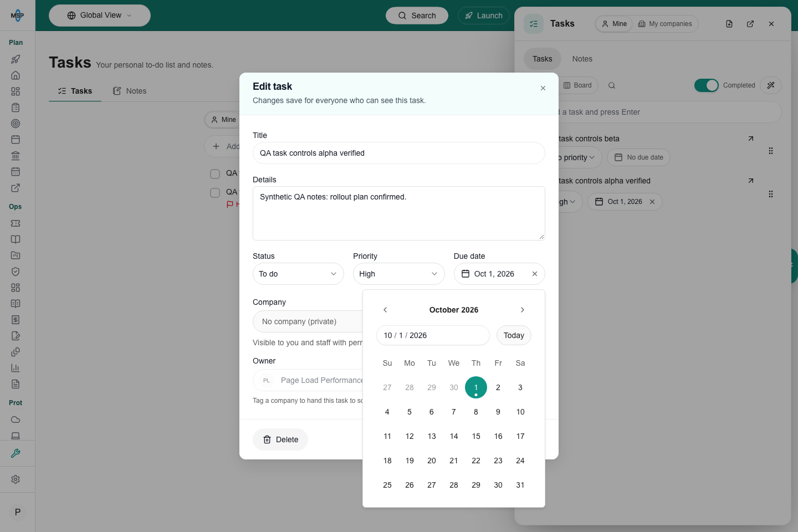Pick October 15 in the calendar

click(476, 436)
